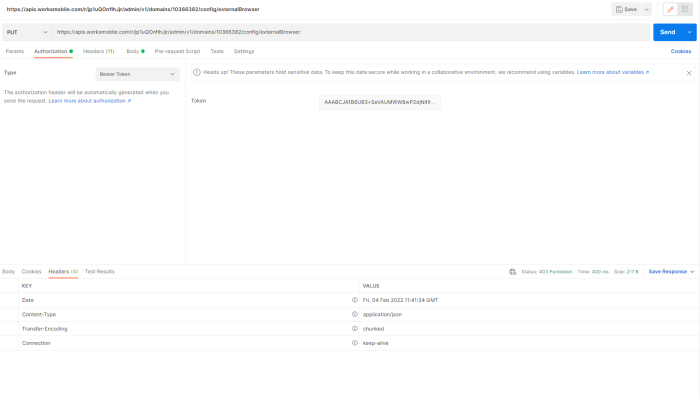Select the Transfer-Encoding header key
Viewport: 700px width, 397px height.
[x=44, y=329]
